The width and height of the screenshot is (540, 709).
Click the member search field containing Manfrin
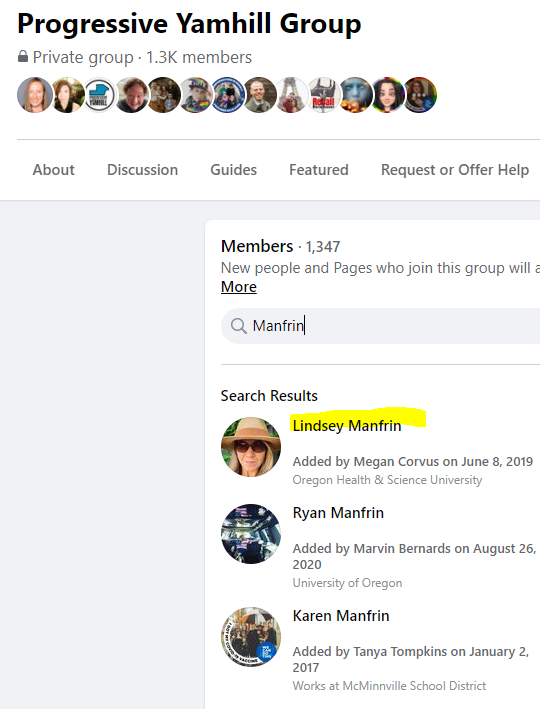[380, 326]
